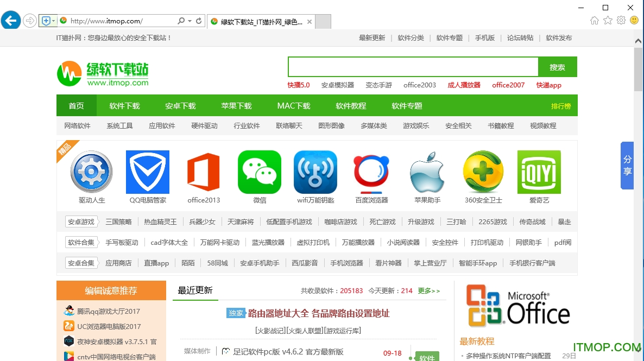Click the 快播5.0 hot search link
The image size is (644, 361).
[x=299, y=85]
